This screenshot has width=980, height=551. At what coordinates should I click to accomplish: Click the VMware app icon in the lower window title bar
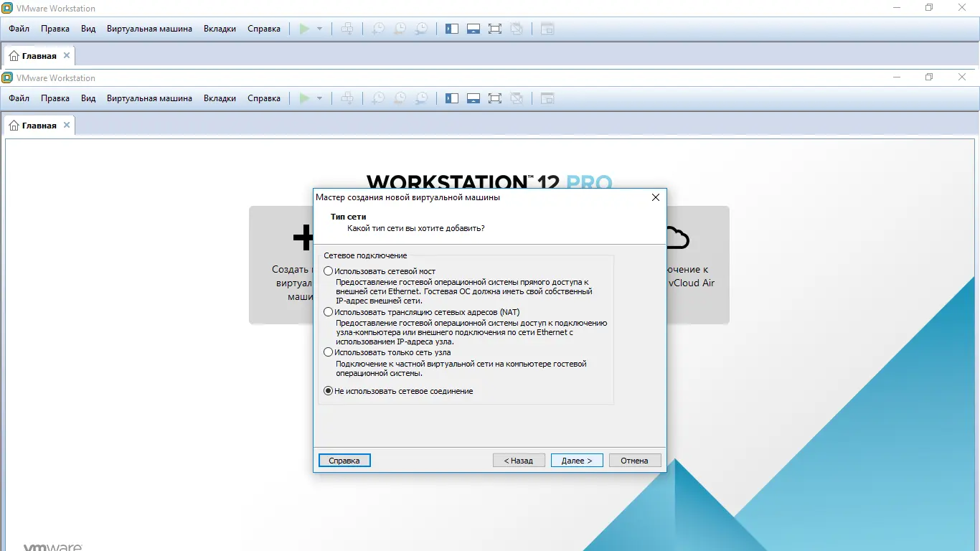point(7,77)
